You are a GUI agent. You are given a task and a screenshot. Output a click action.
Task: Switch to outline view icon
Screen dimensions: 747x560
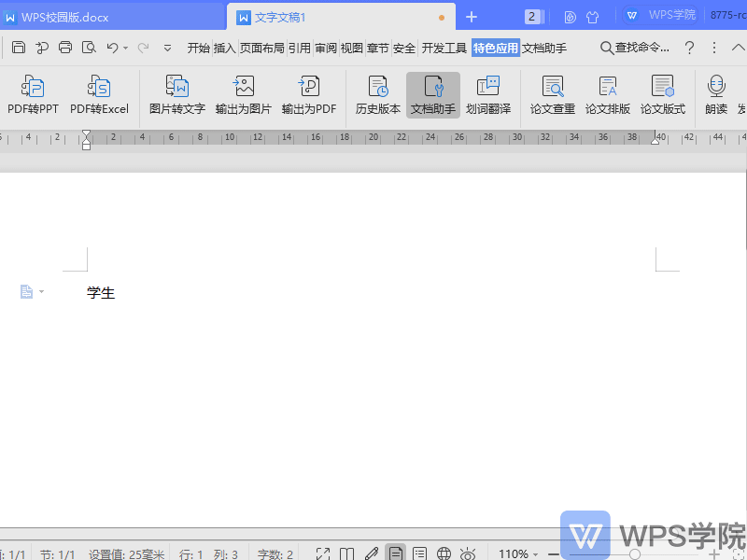[x=419, y=553]
